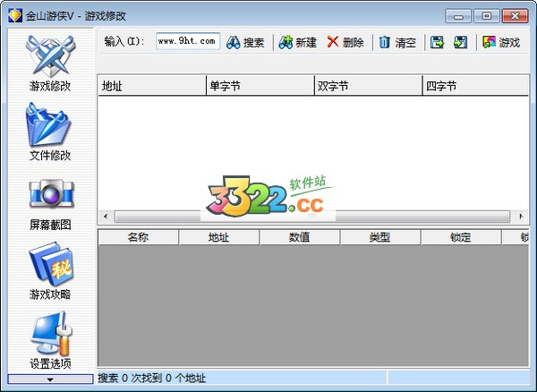Image resolution: width=537 pixels, height=392 pixels.
Task: Click the first green disk toolbar icon
Action: click(x=438, y=42)
